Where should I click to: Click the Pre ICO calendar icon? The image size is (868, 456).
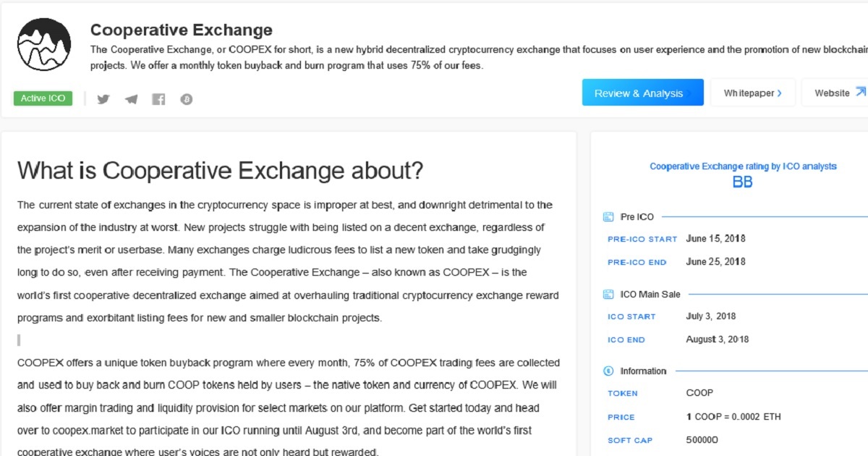[x=608, y=217]
